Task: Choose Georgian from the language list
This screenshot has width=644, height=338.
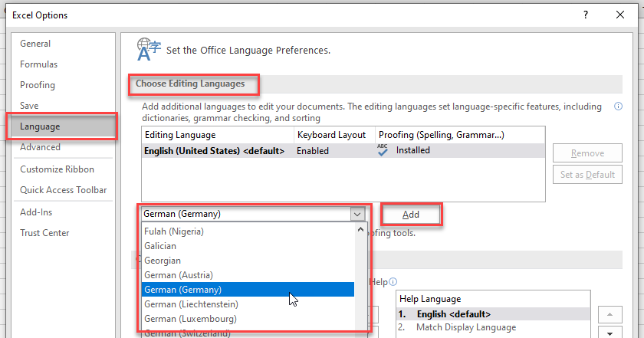Action: [x=248, y=261]
